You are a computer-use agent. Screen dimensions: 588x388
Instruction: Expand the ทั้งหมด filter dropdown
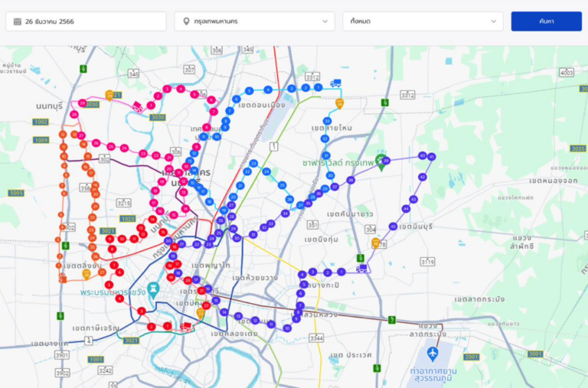pyautogui.click(x=423, y=21)
